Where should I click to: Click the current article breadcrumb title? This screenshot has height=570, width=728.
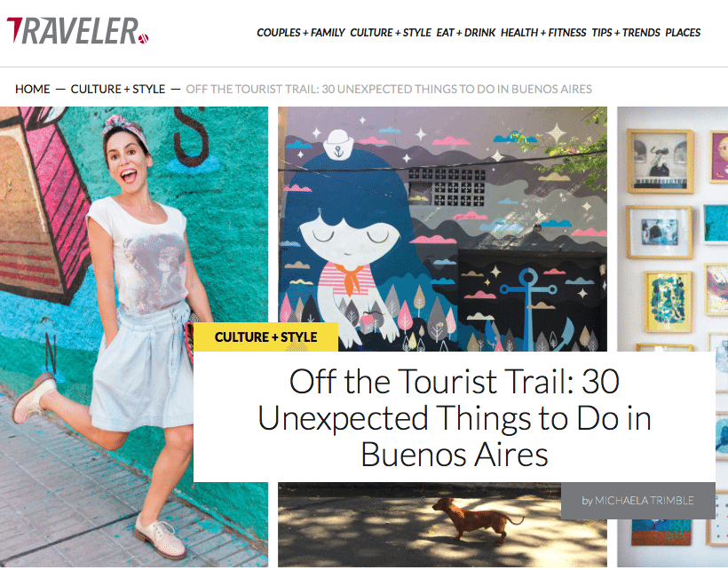click(x=389, y=89)
